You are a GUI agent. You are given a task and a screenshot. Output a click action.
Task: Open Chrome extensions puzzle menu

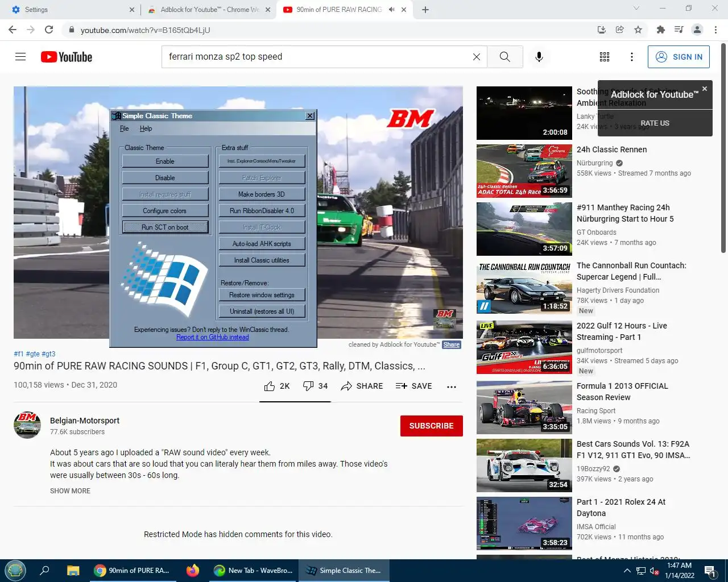(x=660, y=30)
